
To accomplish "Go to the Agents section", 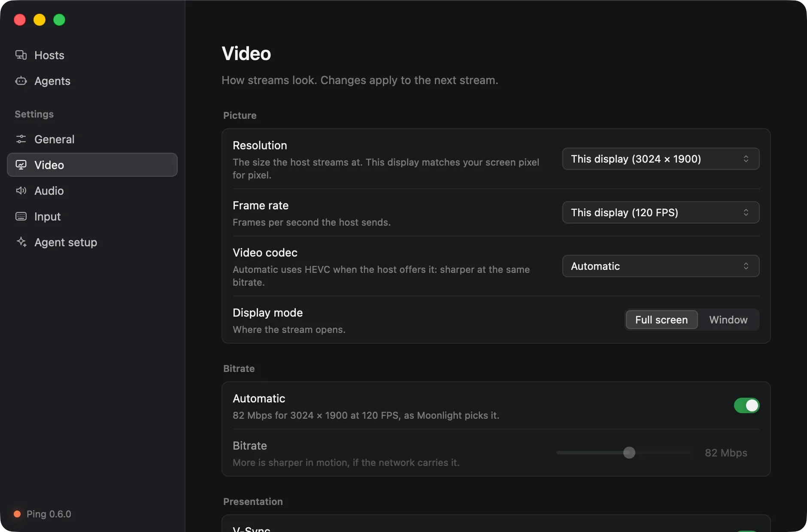I will coord(92,81).
